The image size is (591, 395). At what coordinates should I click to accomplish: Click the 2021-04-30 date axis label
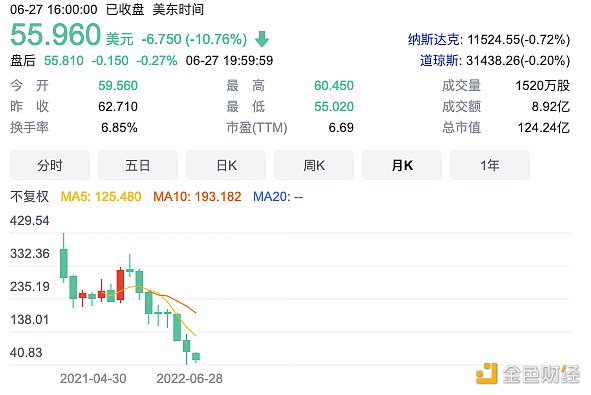[x=93, y=378]
